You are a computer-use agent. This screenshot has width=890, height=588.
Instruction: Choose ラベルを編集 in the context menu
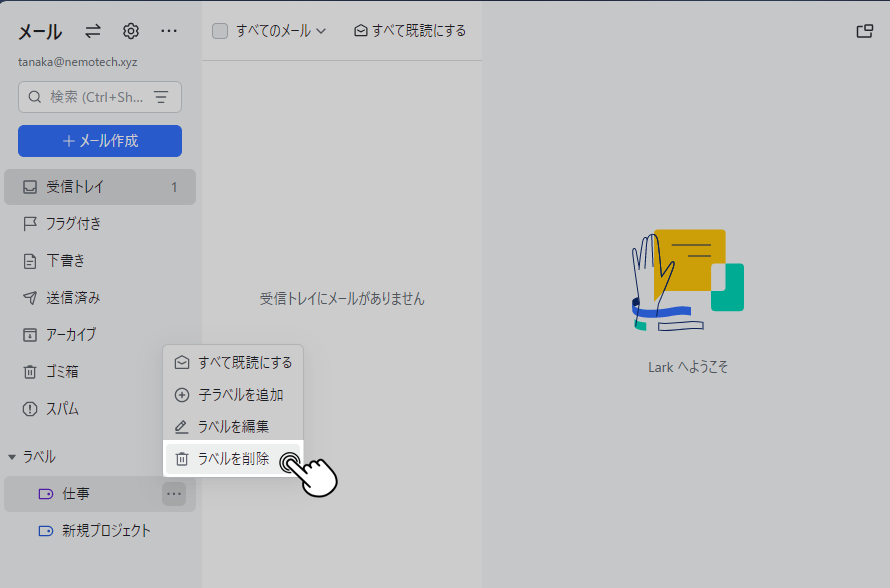(232, 427)
